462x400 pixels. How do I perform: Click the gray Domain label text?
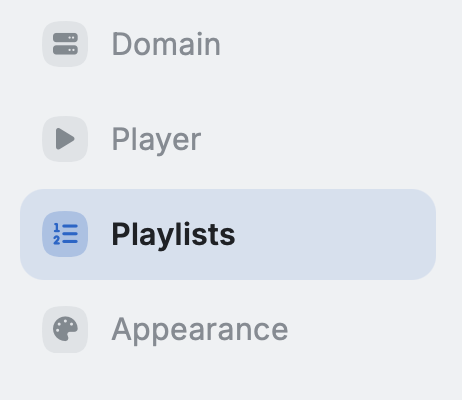point(166,44)
